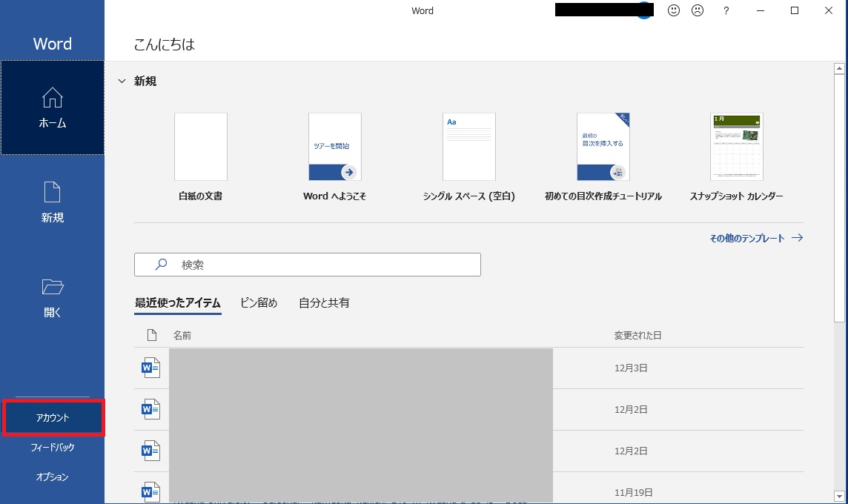Screen dimensions: 848x504
Task: Open その他のテンプレート link
Action: tap(747, 238)
